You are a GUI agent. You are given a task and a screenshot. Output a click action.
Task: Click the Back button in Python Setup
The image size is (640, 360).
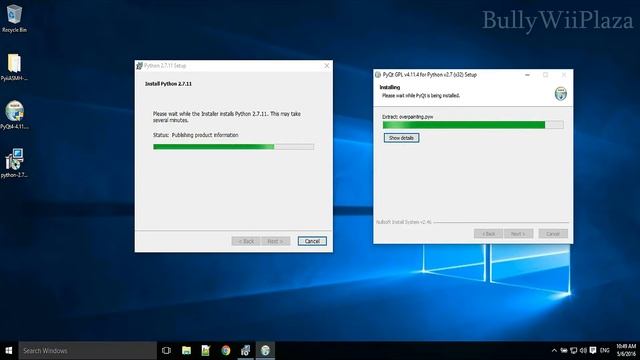coord(246,241)
